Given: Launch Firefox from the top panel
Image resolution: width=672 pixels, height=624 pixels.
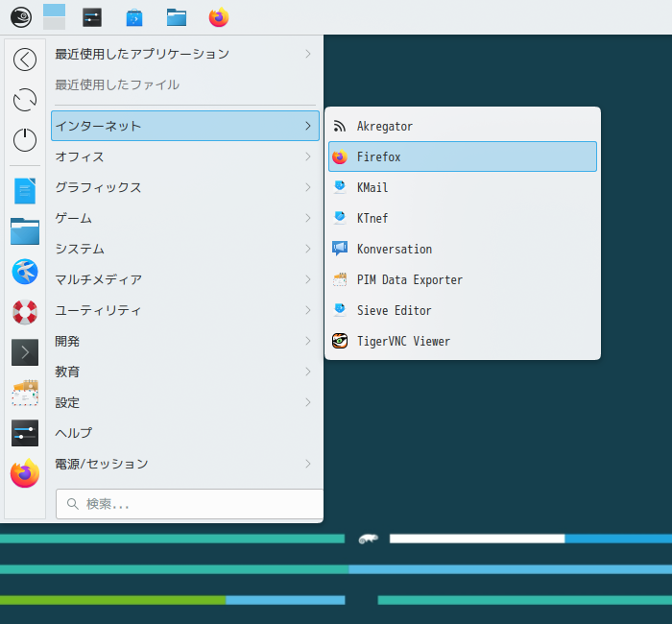Looking at the screenshot, I should (x=219, y=17).
